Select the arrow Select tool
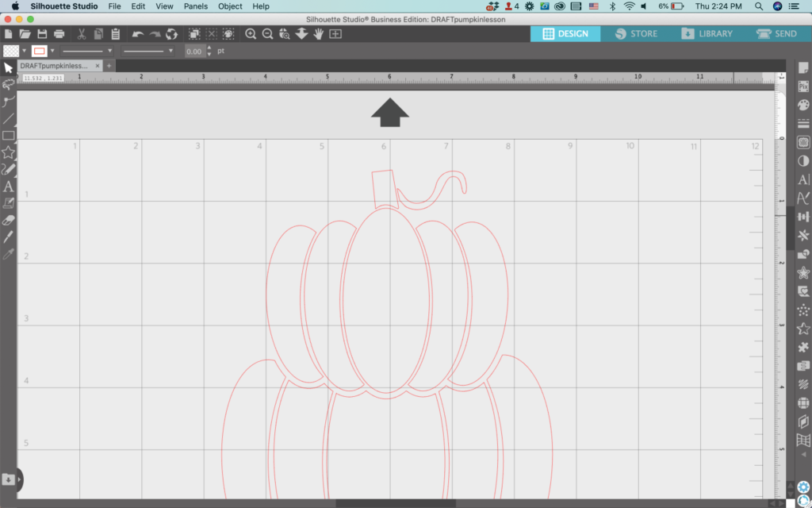Viewport: 812px width, 508px height. click(8, 68)
